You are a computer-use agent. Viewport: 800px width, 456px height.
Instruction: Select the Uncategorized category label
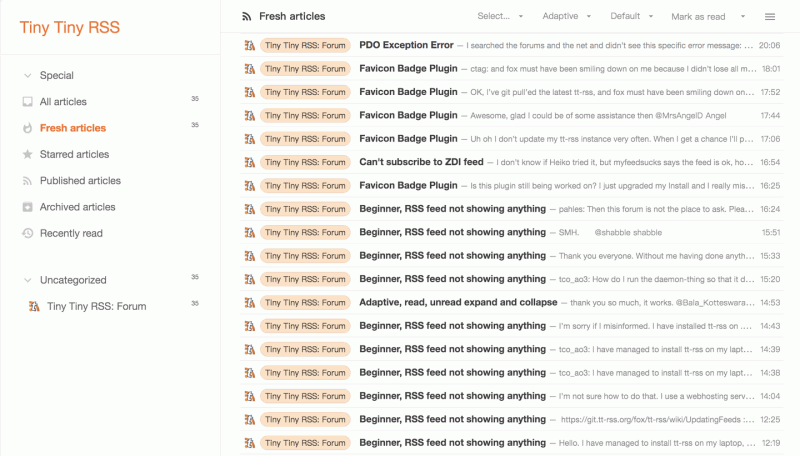pos(73,280)
